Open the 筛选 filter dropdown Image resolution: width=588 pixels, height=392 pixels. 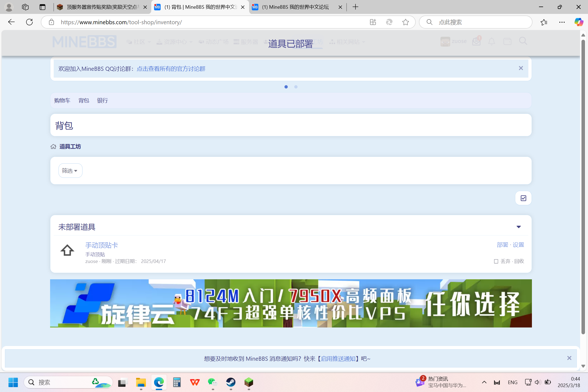coord(70,171)
